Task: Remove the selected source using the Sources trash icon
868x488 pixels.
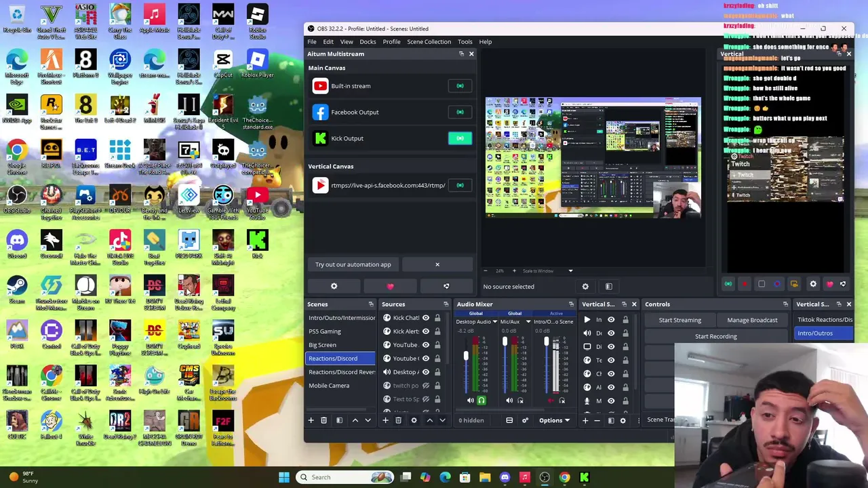Action: click(x=398, y=420)
